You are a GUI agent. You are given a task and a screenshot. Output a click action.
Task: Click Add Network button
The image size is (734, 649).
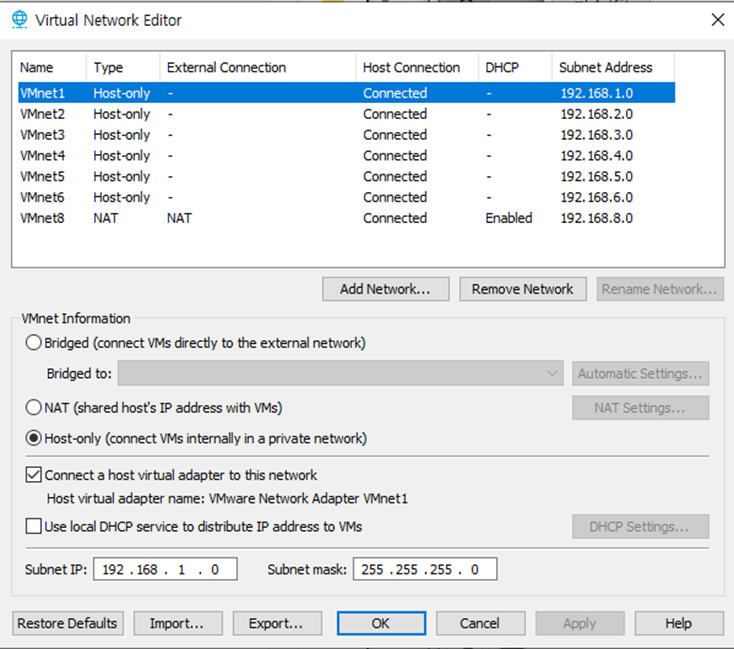tap(386, 289)
